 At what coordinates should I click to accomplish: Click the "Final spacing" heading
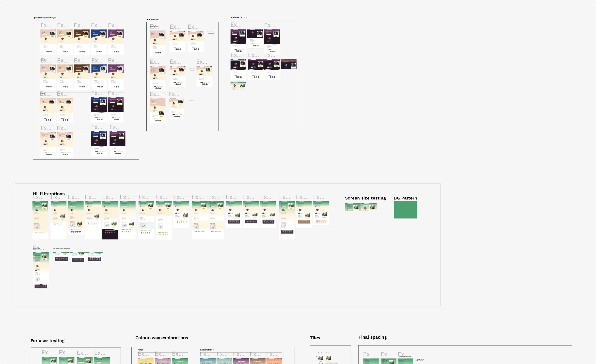pos(372,337)
